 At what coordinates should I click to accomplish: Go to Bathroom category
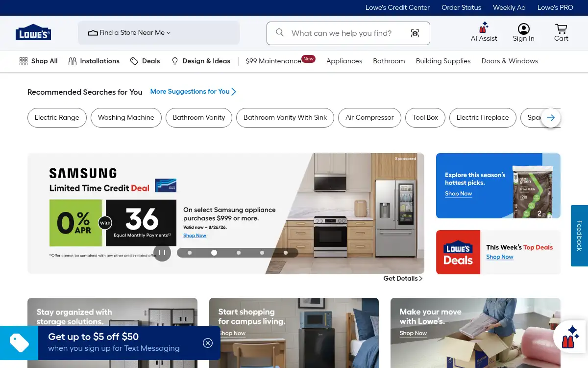[389, 61]
